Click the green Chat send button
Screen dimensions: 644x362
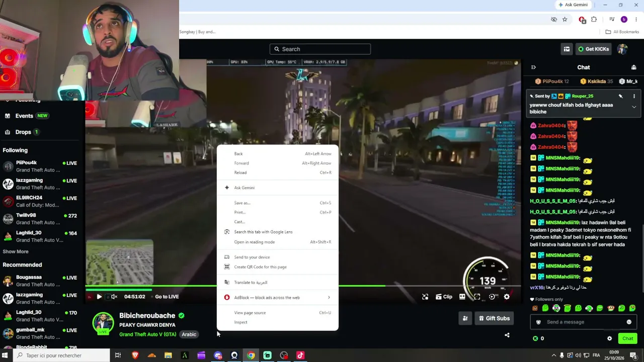pos(627,339)
